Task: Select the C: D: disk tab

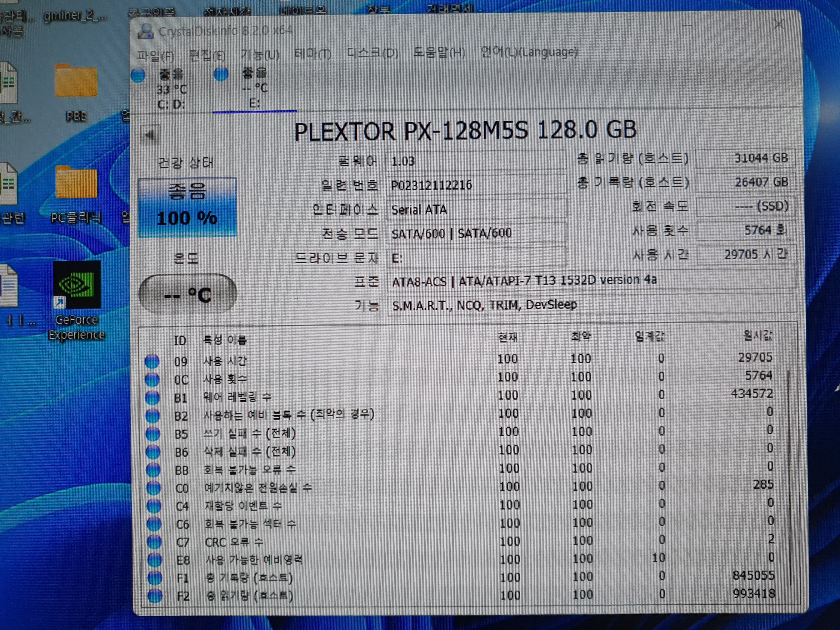Action: pyautogui.click(x=172, y=89)
